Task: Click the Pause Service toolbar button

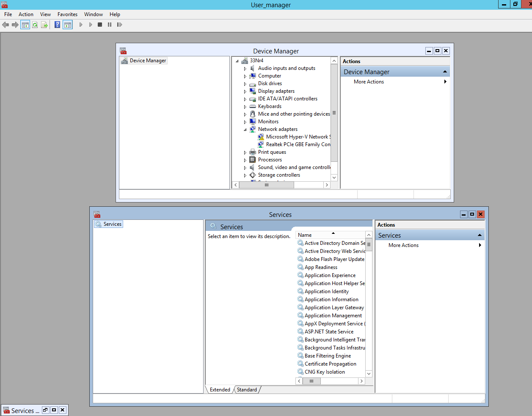Action: point(110,25)
